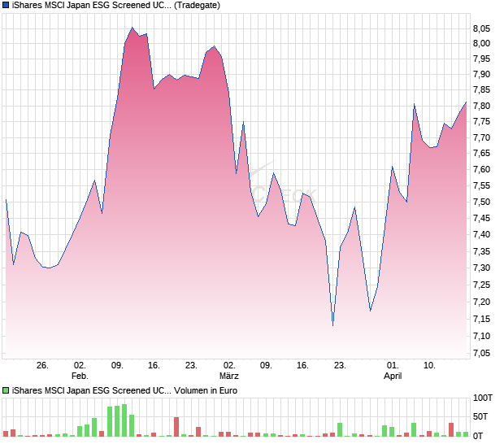Click the tallest green volume bar in February

[124, 420]
